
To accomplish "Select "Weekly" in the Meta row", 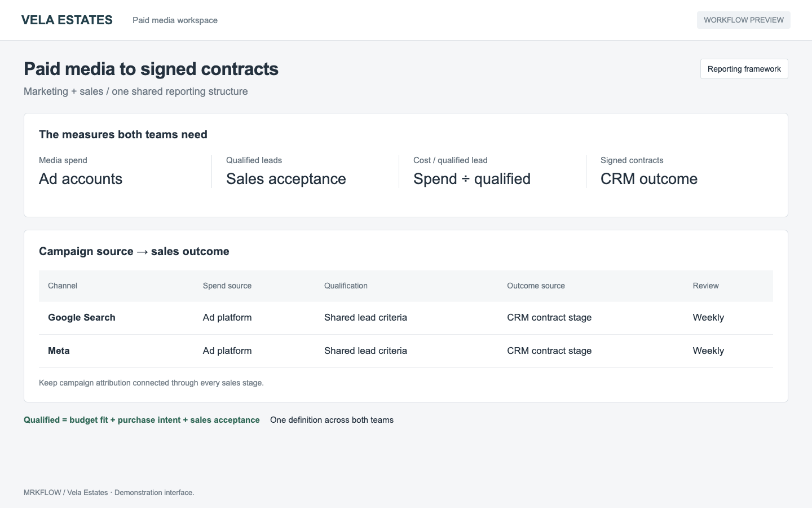I will (x=708, y=351).
